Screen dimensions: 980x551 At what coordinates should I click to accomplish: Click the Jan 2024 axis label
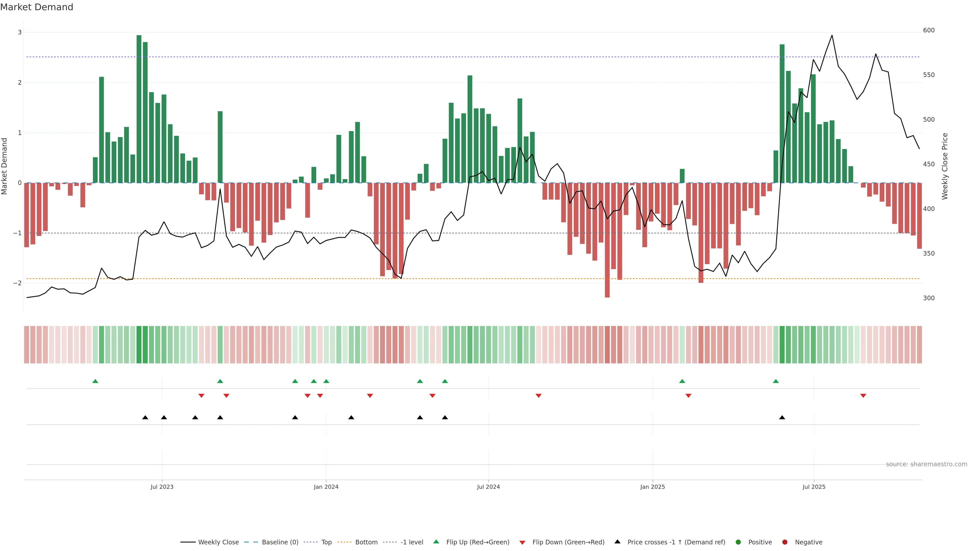326,487
